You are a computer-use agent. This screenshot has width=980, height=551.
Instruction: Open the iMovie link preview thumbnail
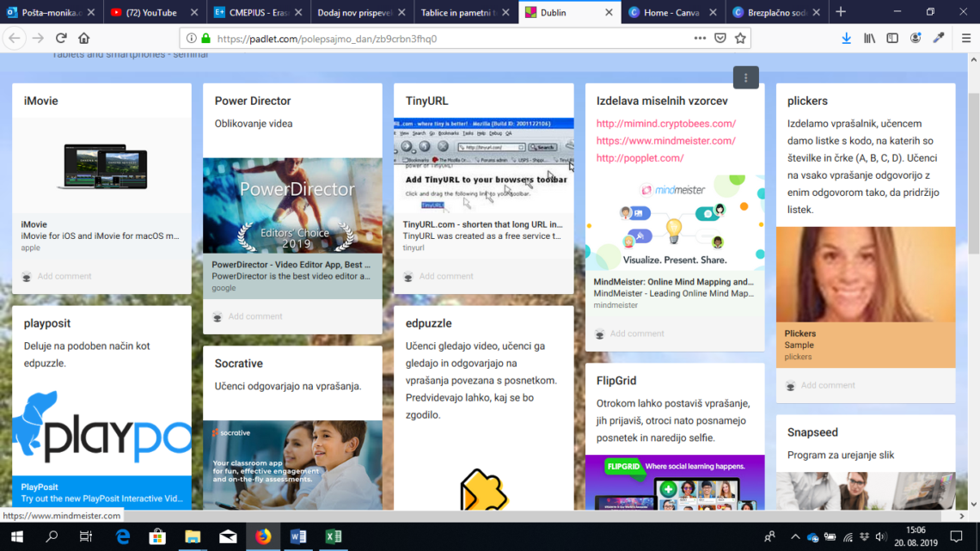point(102,166)
